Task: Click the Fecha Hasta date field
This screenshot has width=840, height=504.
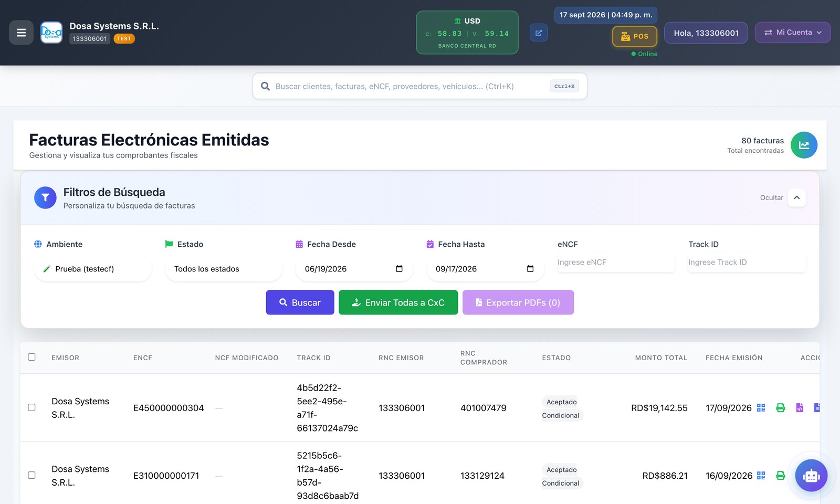Action: click(x=485, y=269)
